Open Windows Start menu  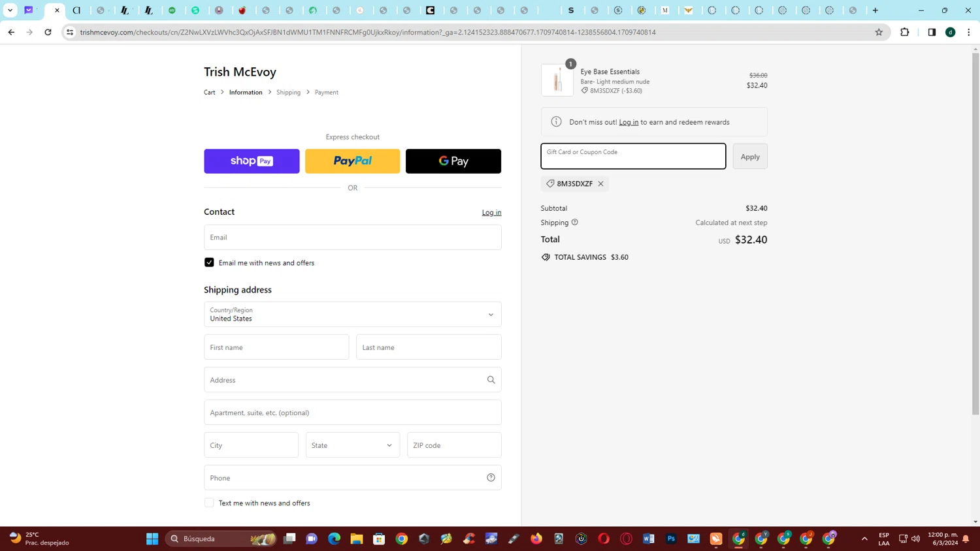point(152,539)
